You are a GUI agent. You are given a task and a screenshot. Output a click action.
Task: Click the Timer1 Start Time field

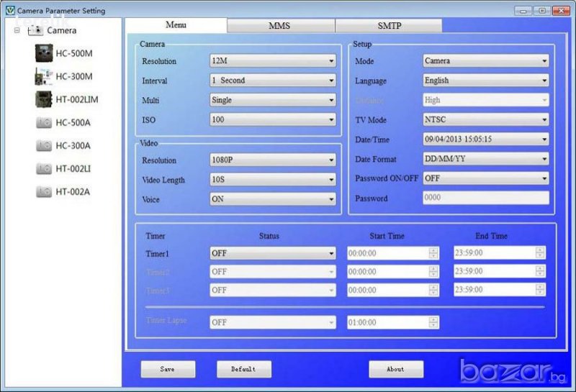coord(387,253)
